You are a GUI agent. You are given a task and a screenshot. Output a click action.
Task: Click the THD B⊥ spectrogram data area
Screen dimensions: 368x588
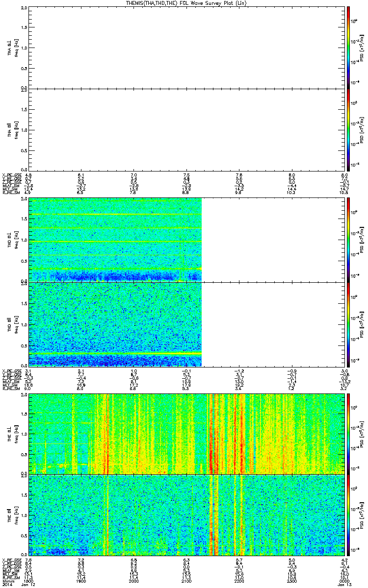pyautogui.click(x=115, y=240)
